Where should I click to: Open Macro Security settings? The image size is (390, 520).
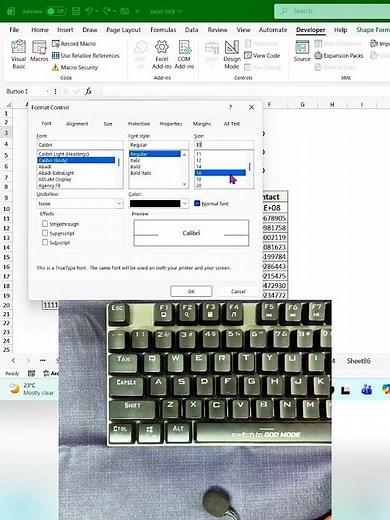coord(75,67)
